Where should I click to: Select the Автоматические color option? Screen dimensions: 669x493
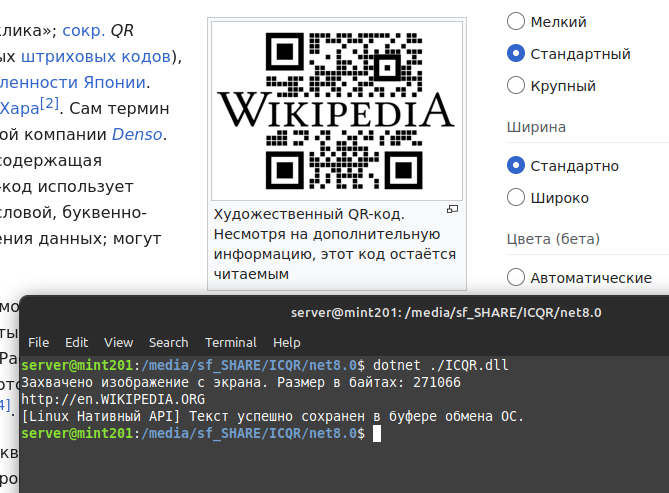point(515,277)
